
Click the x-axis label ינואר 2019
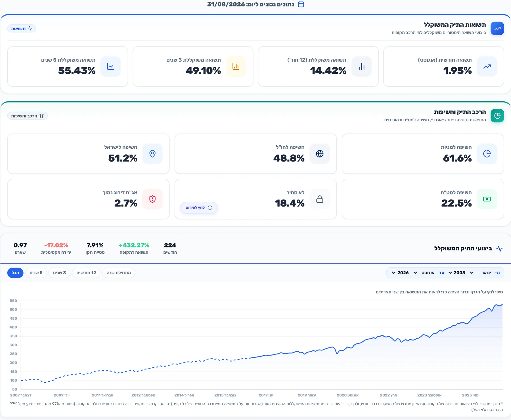coord(307,395)
